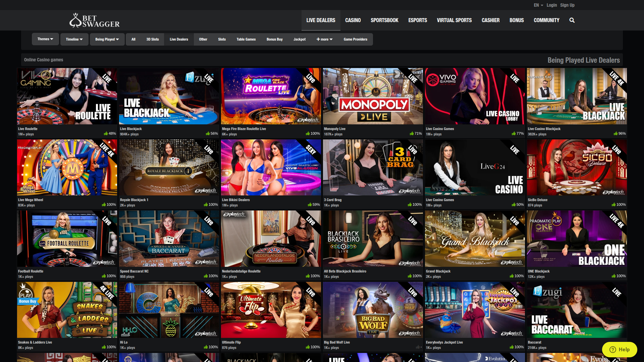
Task: Expand the Timeline filter dropdown
Action: point(74,39)
